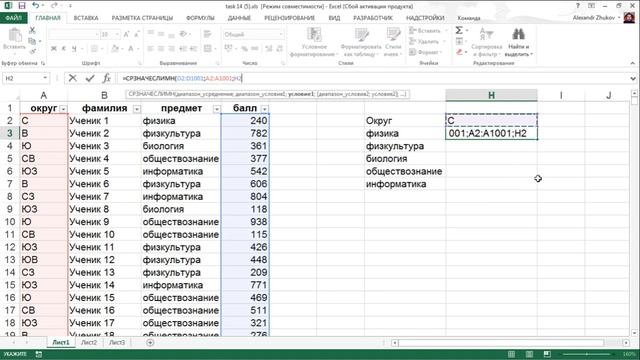Switch to Page Layout view in status bar
The width and height of the screenshot is (640, 360).
[529, 354]
